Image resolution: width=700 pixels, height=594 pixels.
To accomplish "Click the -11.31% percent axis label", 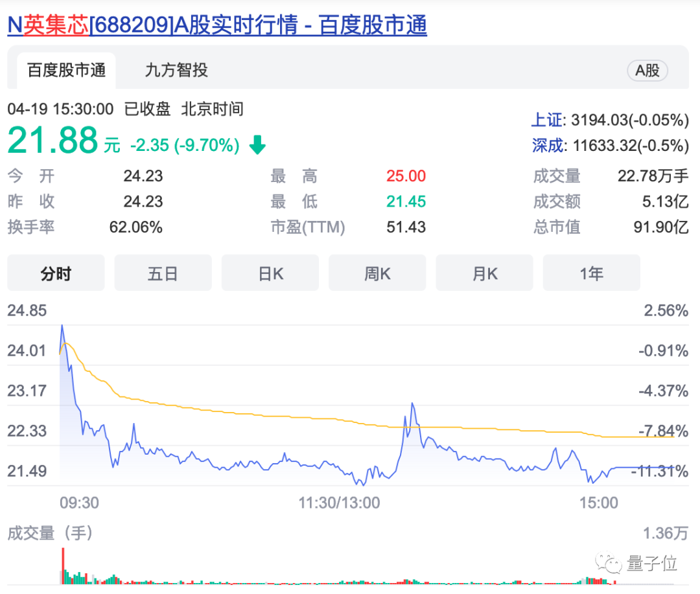I will click(x=660, y=472).
